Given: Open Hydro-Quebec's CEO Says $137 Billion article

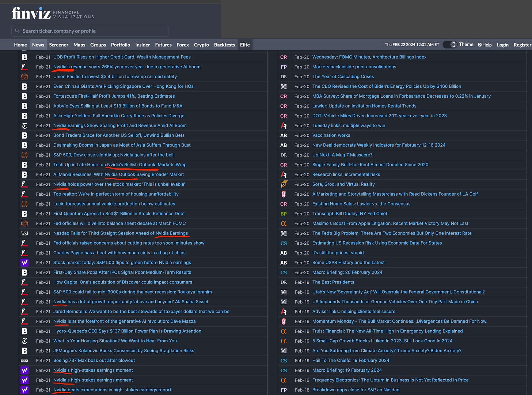Looking at the screenshot, I should [x=127, y=331].
